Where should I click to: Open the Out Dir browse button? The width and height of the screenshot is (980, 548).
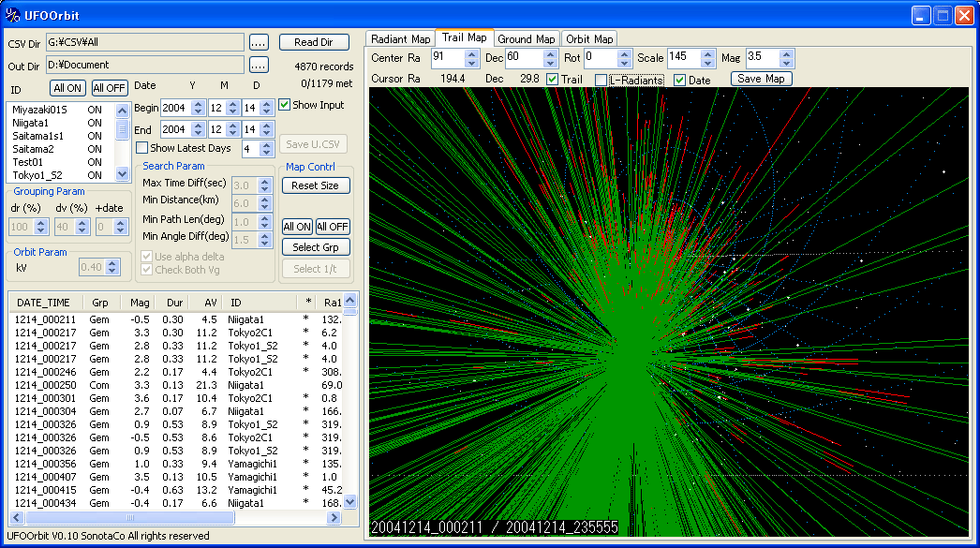pyautogui.click(x=259, y=65)
